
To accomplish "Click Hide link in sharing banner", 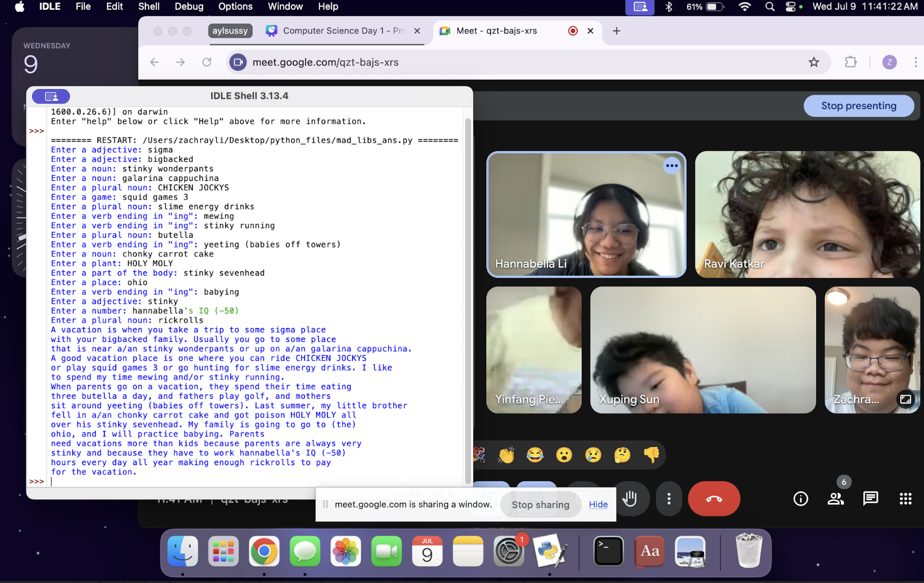I will pyautogui.click(x=598, y=504).
